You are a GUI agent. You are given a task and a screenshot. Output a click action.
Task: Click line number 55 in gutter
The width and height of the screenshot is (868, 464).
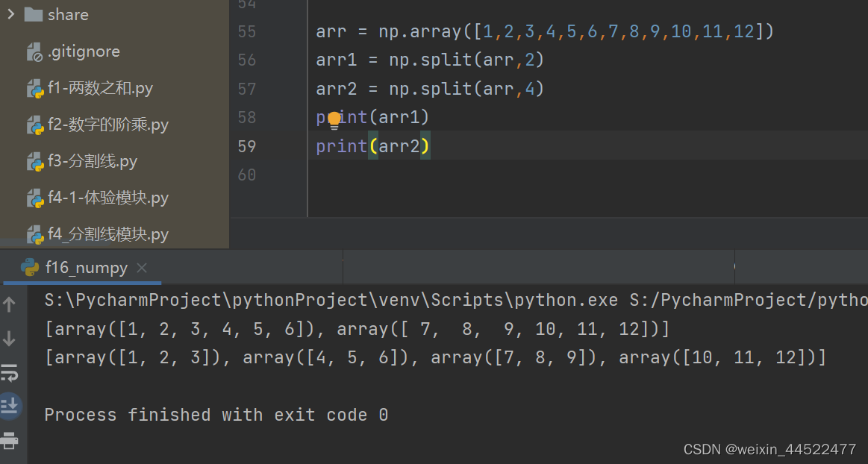pos(247,31)
